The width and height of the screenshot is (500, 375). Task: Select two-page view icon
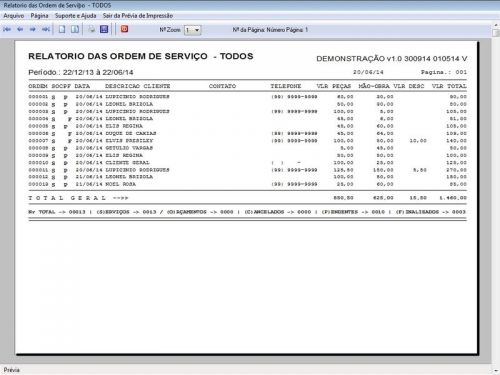pyautogui.click(x=75, y=29)
